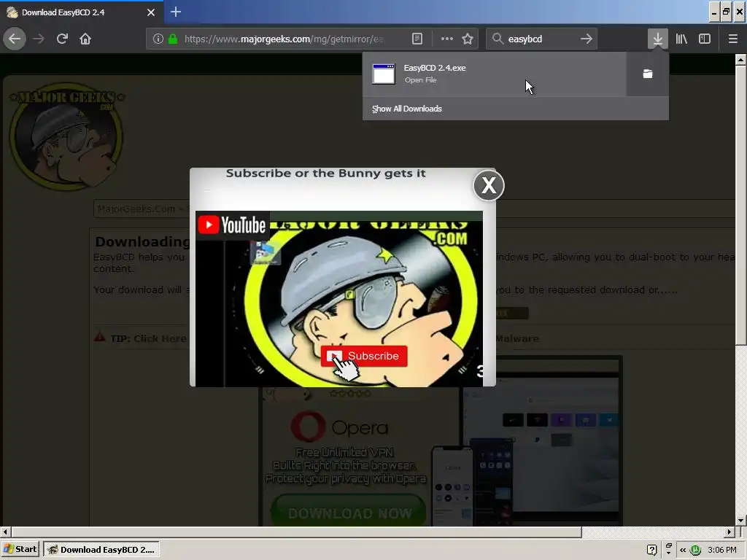Click the Opera DOWNLOAD NOW button

point(349,513)
